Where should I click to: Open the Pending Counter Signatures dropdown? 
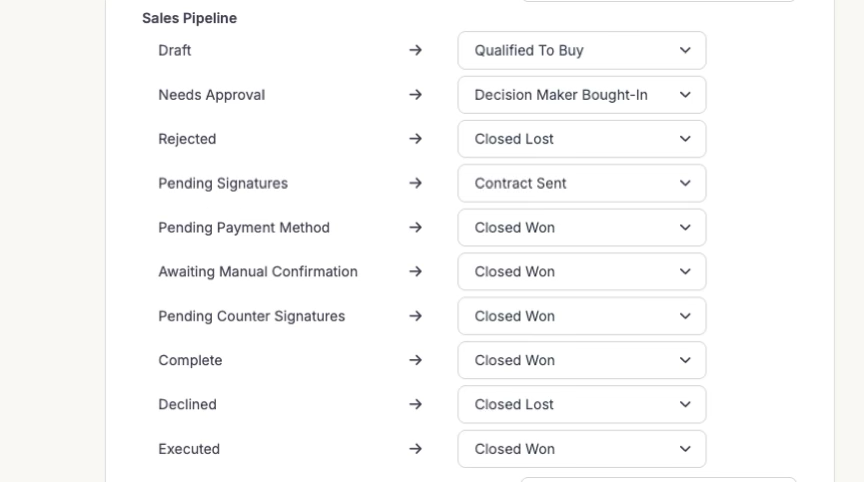pos(581,316)
